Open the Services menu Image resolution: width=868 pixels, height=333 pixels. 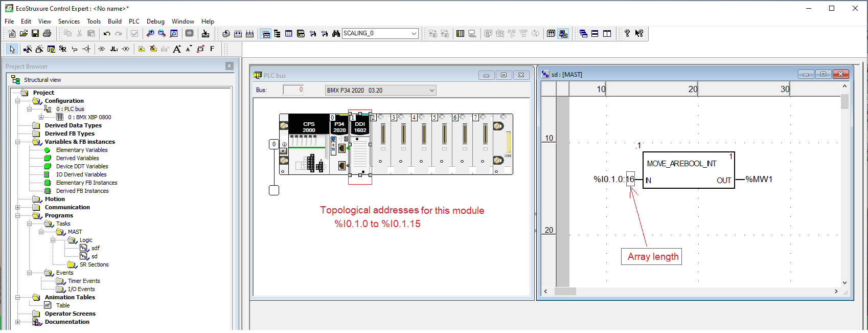pos(69,21)
